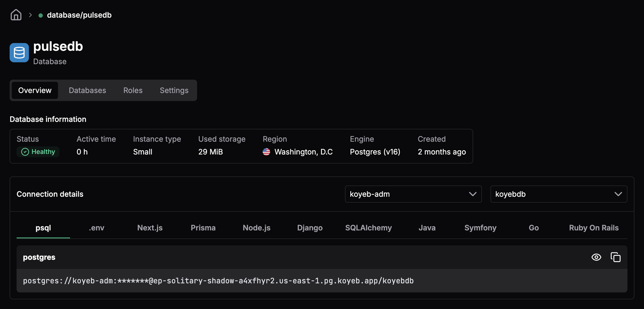Click the database cylinder icon in the pulsedb header

pos(19,52)
